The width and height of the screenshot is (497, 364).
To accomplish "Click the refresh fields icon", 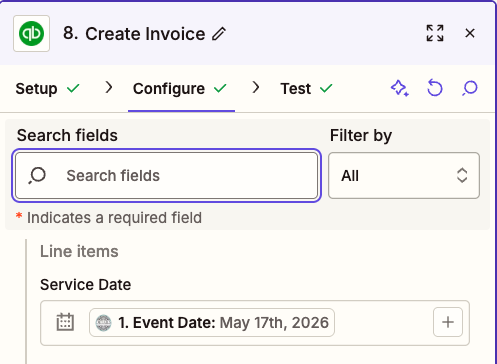I will click(x=435, y=88).
